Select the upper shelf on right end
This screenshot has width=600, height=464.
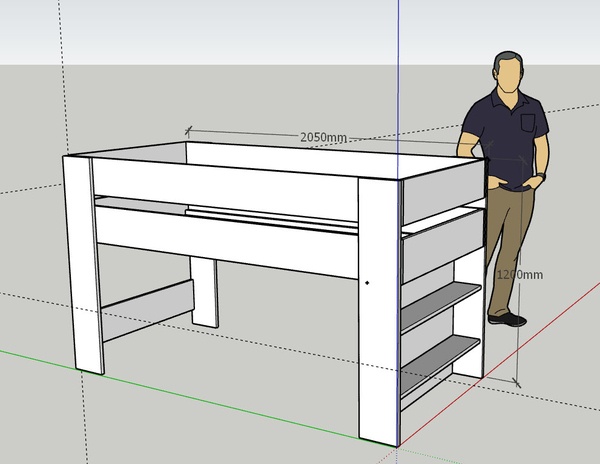tap(442, 304)
